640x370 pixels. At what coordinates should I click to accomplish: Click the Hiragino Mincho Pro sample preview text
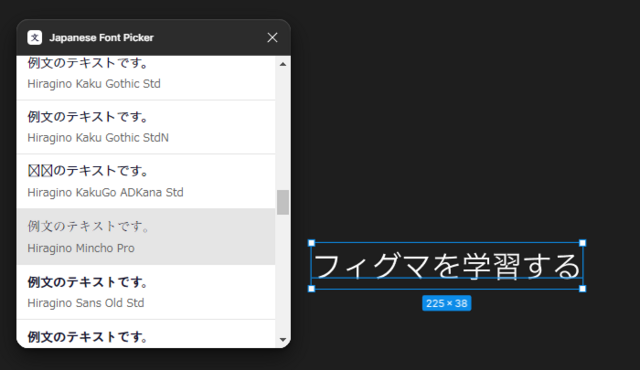89,226
